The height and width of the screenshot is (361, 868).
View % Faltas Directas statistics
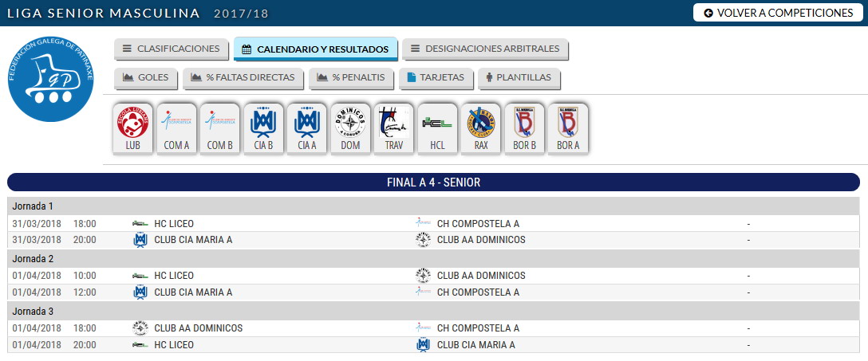pos(243,77)
